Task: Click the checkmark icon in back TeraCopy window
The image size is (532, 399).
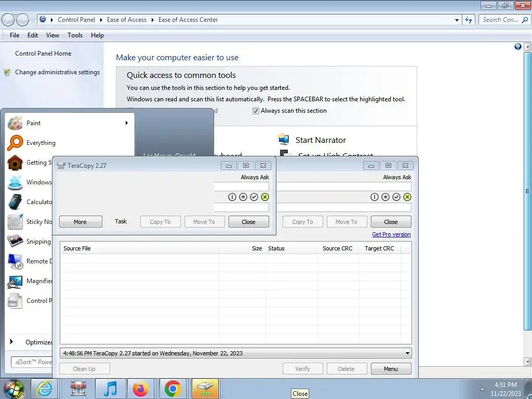Action: [396, 197]
